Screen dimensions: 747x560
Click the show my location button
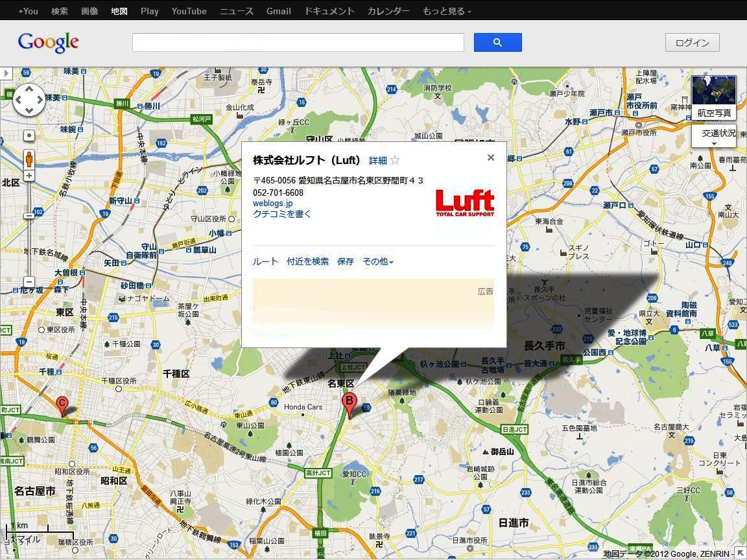tap(29, 135)
